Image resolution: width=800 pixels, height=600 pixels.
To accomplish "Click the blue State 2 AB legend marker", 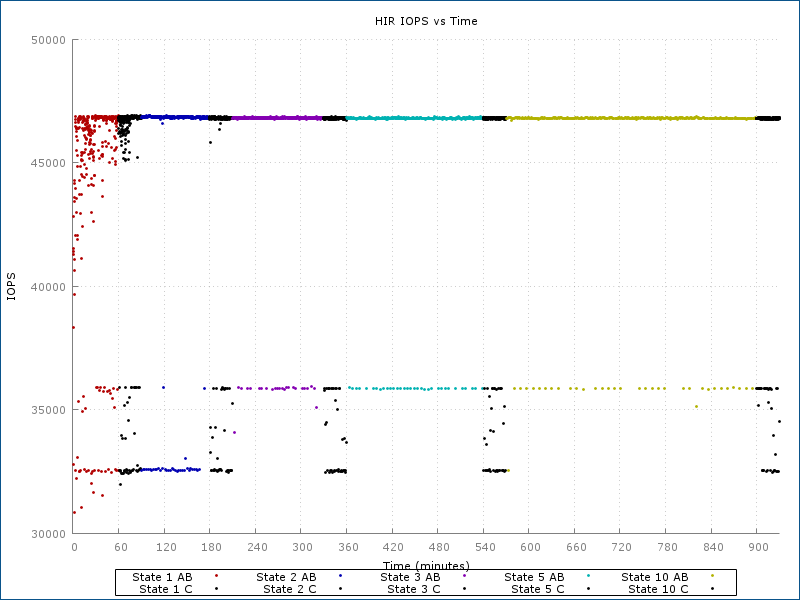I will [340, 576].
